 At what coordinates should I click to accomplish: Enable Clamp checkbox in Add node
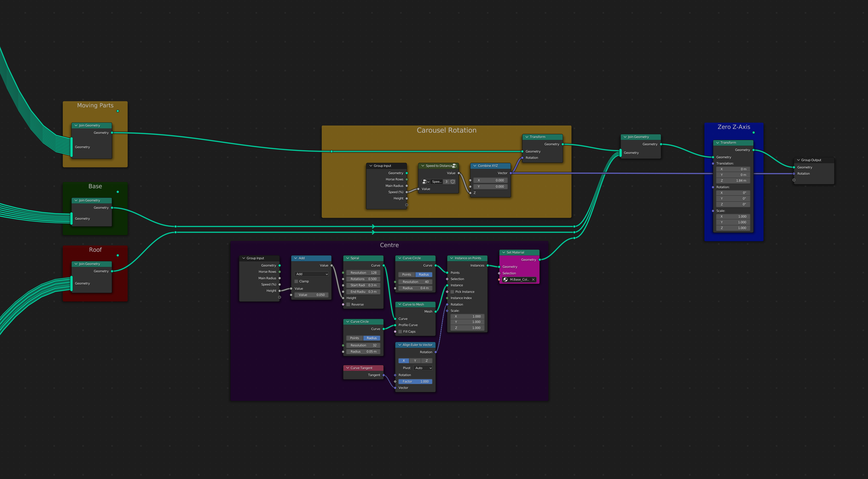pos(296,281)
